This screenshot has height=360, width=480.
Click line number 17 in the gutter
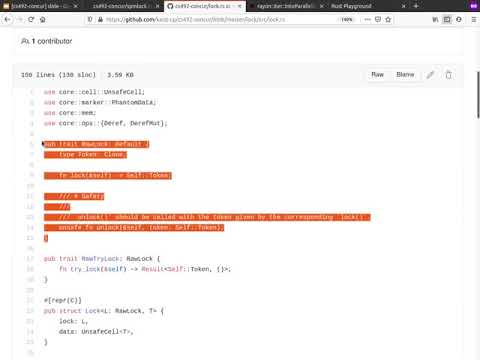point(30,259)
